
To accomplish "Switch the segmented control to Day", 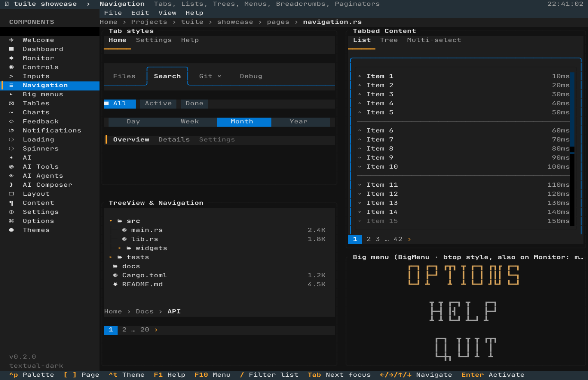I will pyautogui.click(x=133, y=122).
